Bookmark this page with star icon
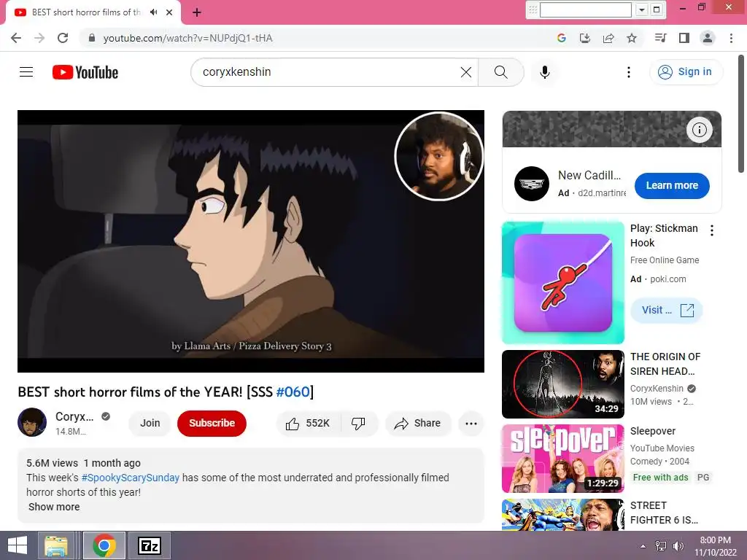Image resolution: width=747 pixels, height=560 pixels. (x=632, y=38)
